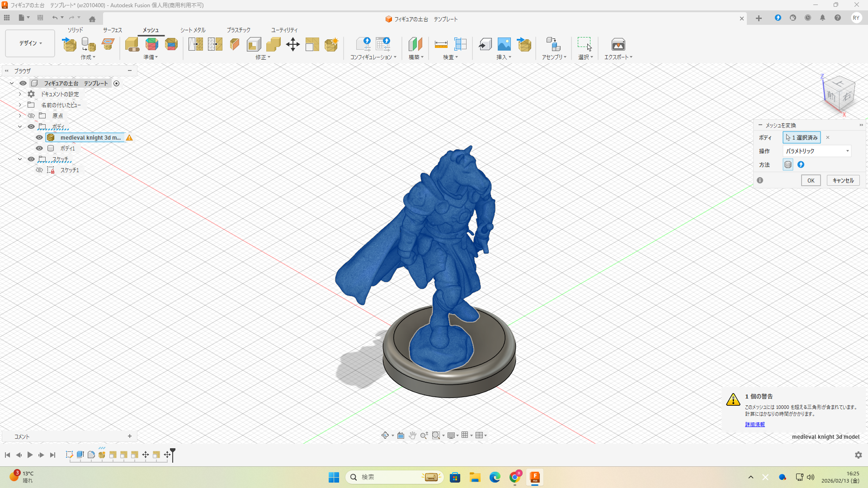Switch to the ソリッド tab

75,30
